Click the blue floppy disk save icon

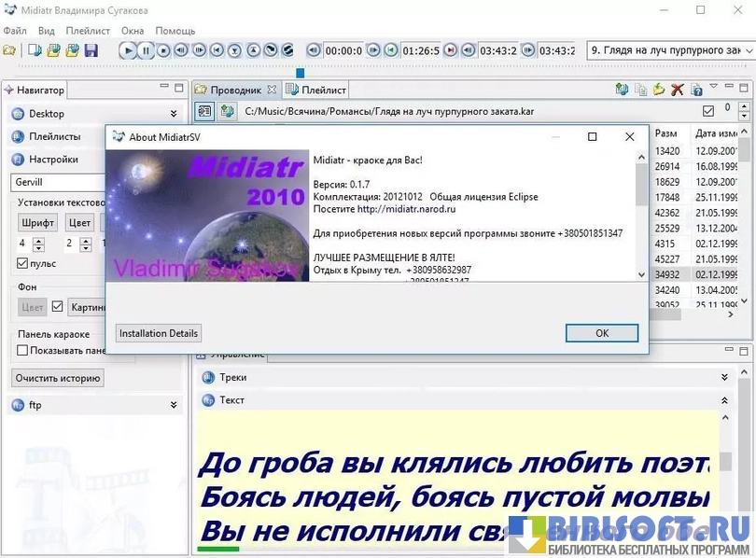(91, 50)
